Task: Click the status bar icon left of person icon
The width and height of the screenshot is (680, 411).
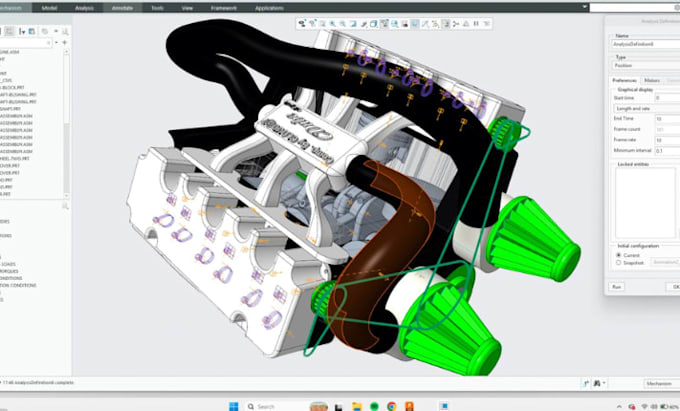Action: pos(586,383)
